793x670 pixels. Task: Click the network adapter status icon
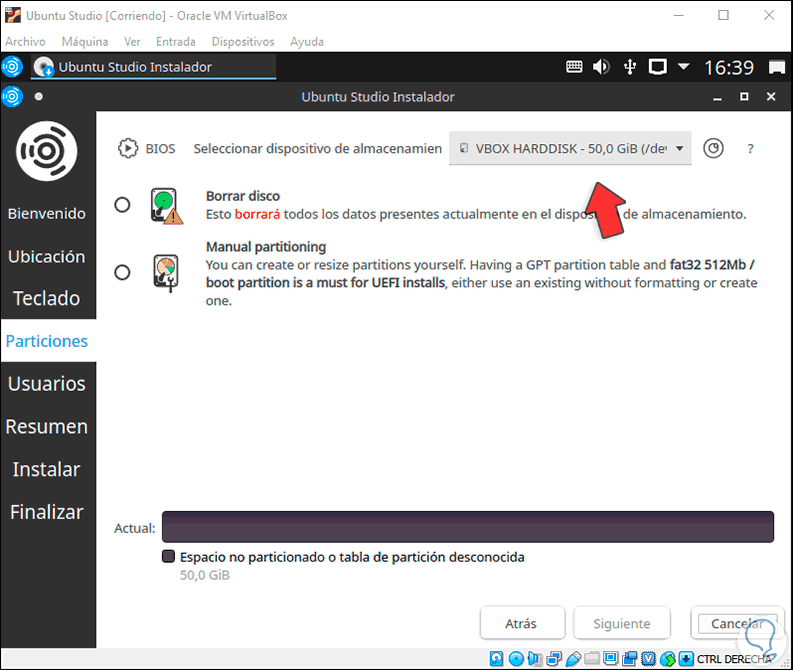tap(554, 658)
